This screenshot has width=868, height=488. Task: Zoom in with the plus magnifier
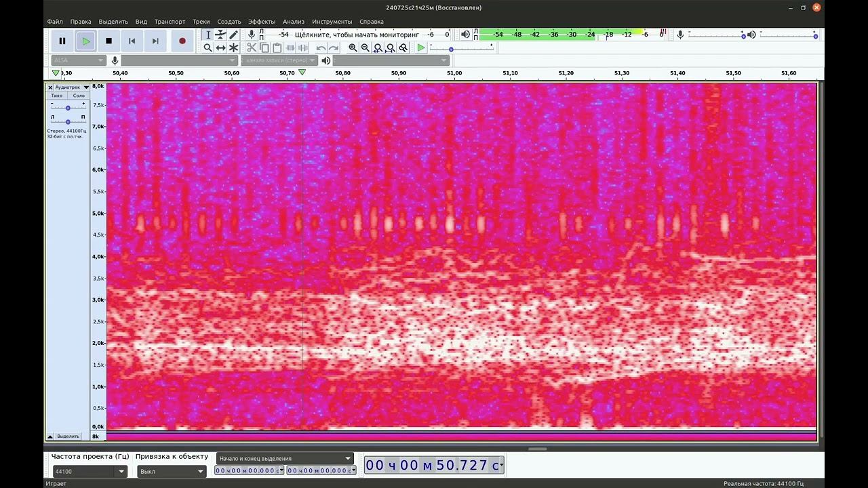[x=353, y=47]
